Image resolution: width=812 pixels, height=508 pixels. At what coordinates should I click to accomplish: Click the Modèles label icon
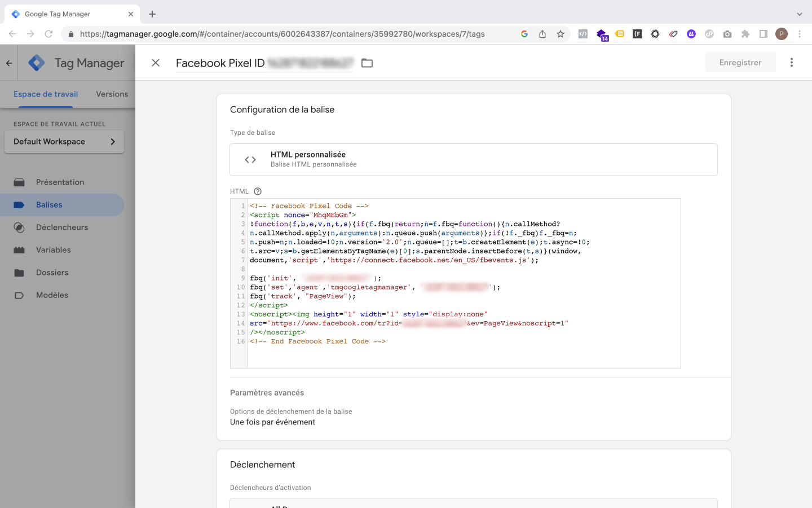(x=19, y=295)
